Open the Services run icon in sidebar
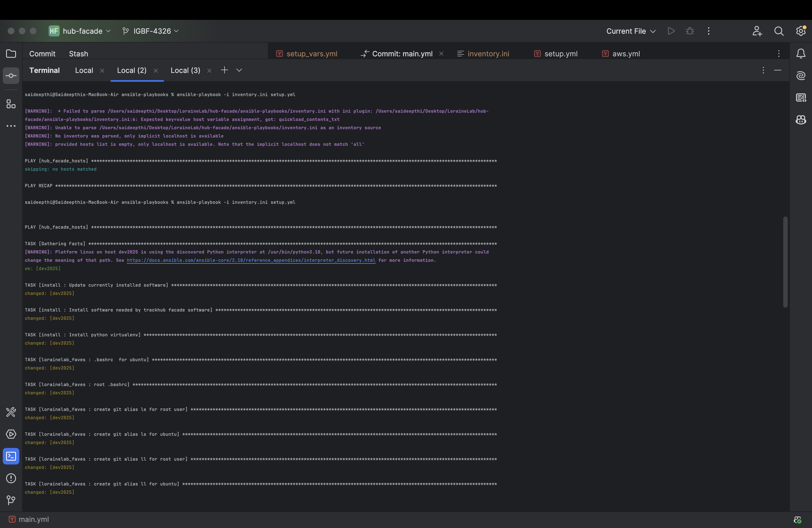812x528 pixels. 11,434
